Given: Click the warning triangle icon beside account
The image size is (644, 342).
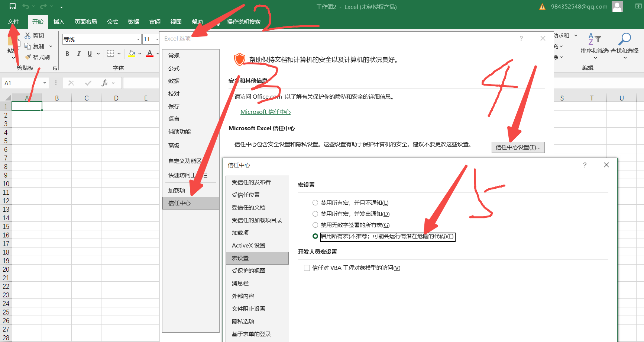Looking at the screenshot, I should click(542, 7).
